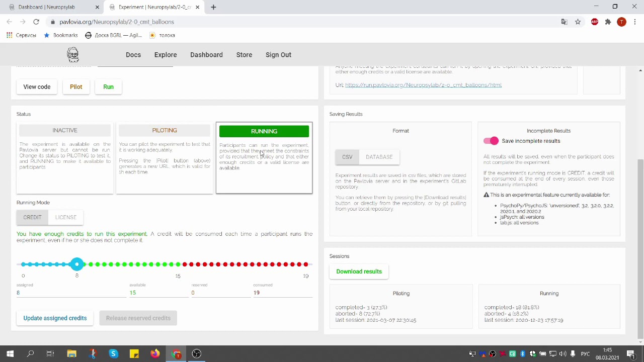Open the Chrome profile avatar
The width and height of the screenshot is (644, 362).
(x=621, y=22)
